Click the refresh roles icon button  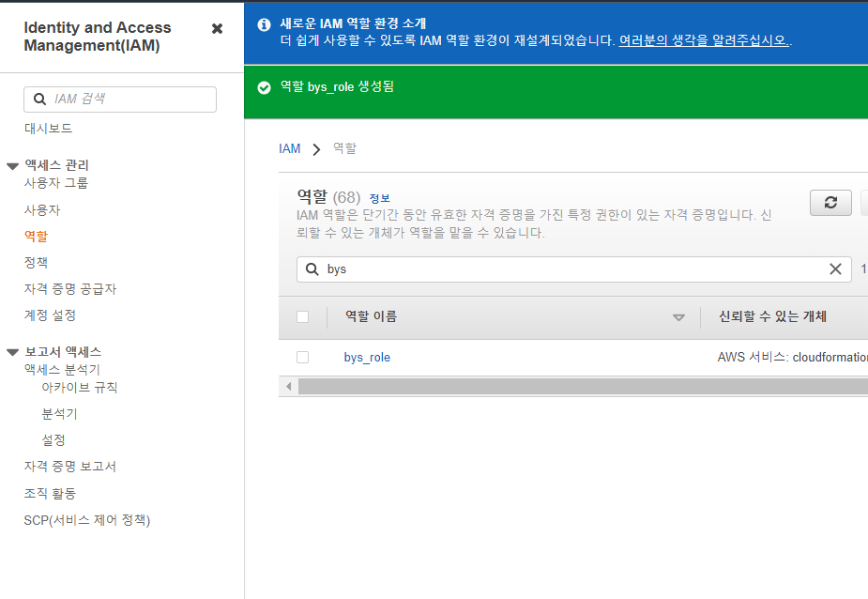(830, 202)
